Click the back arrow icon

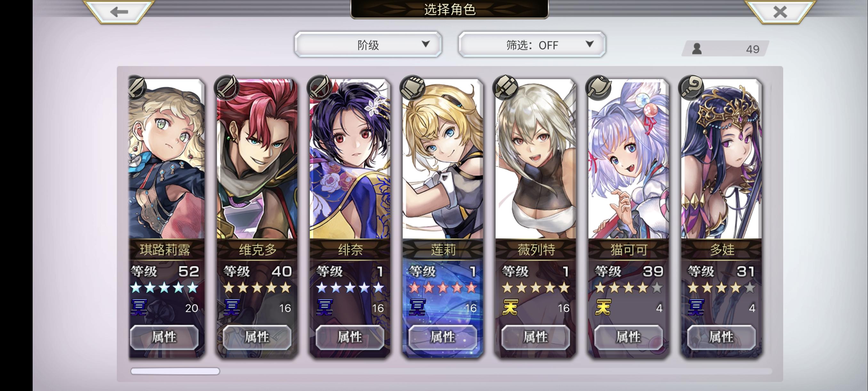click(x=119, y=12)
